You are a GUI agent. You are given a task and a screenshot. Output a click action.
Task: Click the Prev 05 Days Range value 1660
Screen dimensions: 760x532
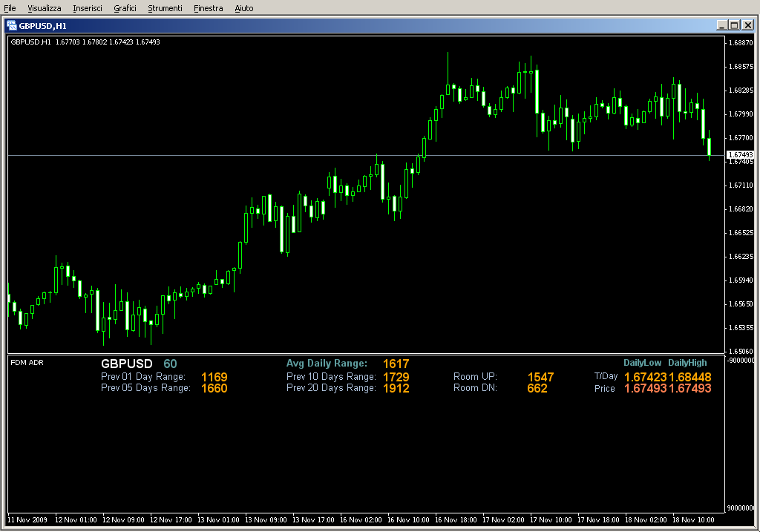[214, 388]
